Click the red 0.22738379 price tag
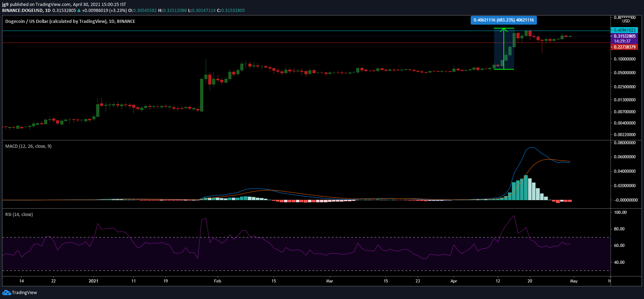Viewport: 644px width, 299px height. [x=624, y=47]
